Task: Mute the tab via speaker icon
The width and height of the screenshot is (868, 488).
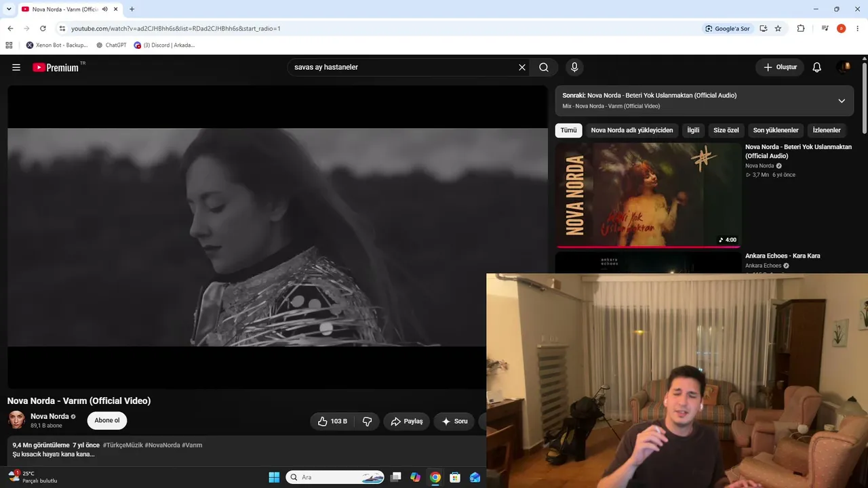Action: [104, 9]
